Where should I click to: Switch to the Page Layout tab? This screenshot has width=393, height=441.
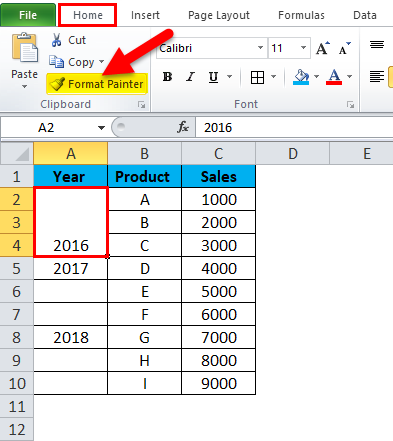219,15
